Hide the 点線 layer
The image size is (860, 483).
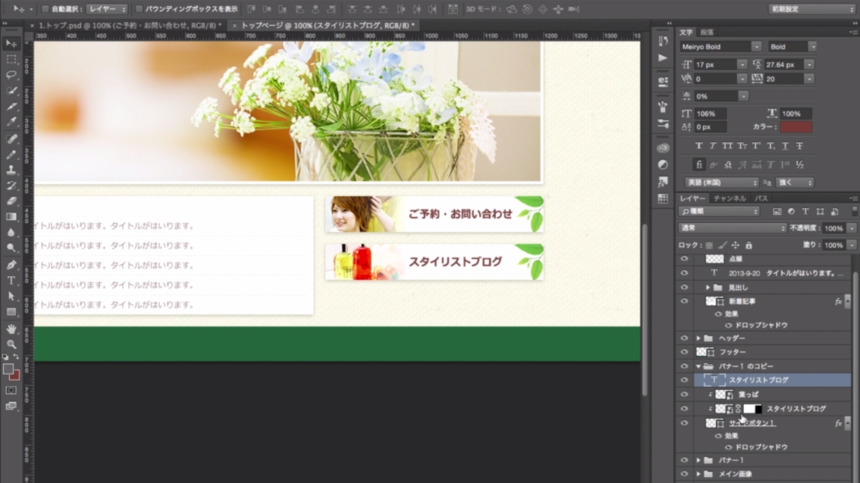point(684,259)
